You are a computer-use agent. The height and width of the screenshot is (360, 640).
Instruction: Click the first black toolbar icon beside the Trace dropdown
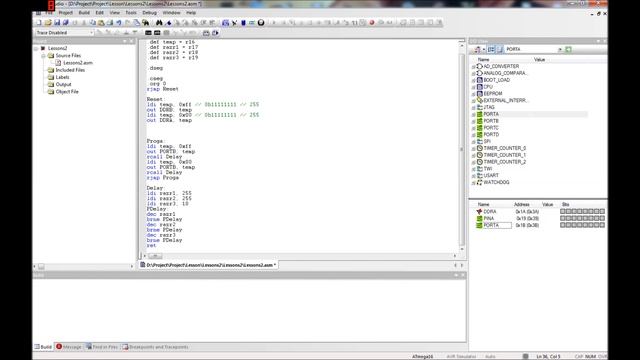[x=148, y=33]
